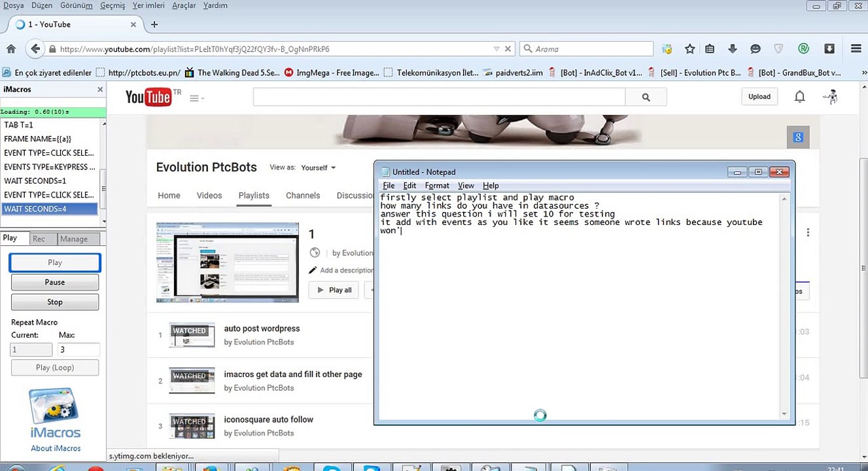Image resolution: width=868 pixels, height=471 pixels.
Task: Click the Google+ icon on channel banner
Action: pos(798,137)
